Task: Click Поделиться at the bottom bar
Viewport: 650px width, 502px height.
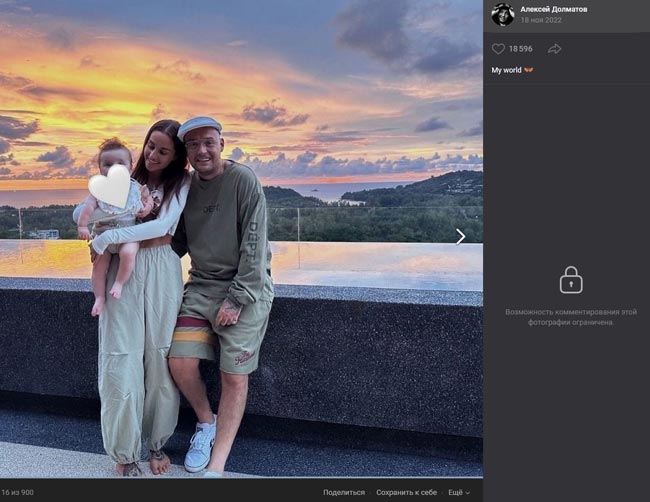Action: pyautogui.click(x=343, y=492)
